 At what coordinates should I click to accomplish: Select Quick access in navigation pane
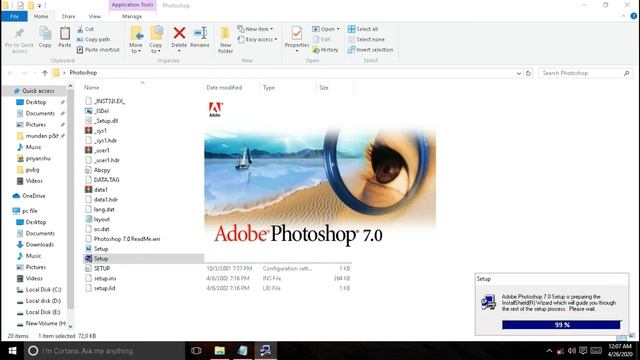pyautogui.click(x=38, y=91)
